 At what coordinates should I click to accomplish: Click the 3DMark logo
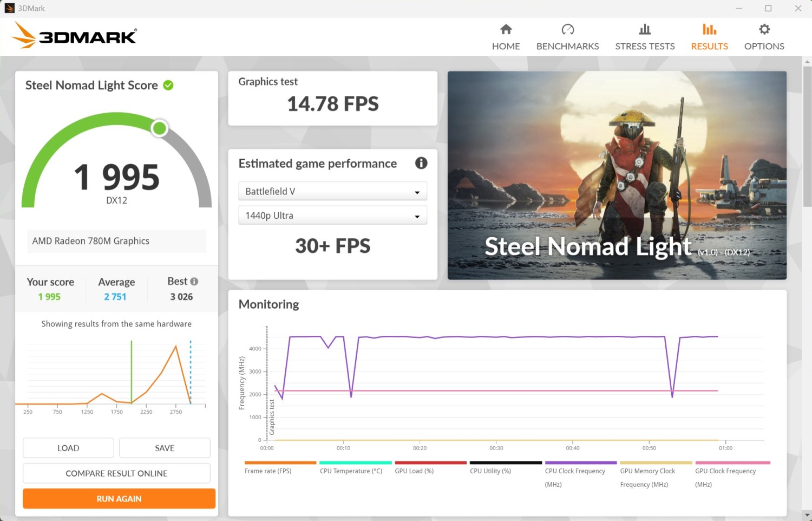[x=74, y=35]
